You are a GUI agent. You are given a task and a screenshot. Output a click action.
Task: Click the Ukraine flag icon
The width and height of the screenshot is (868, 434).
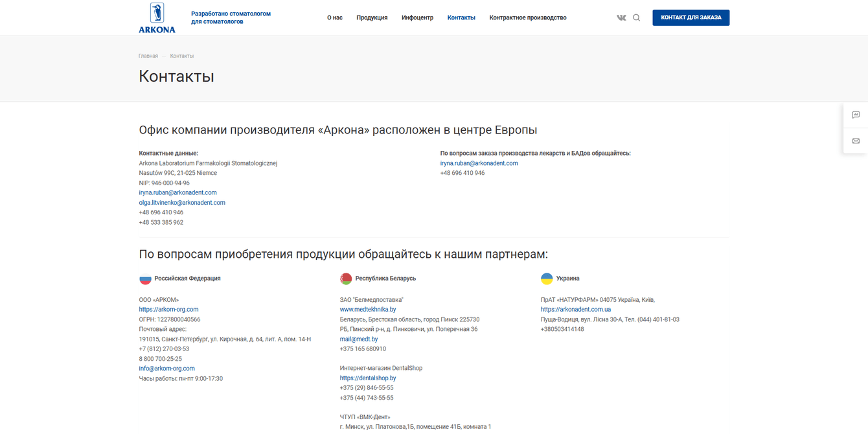(547, 279)
